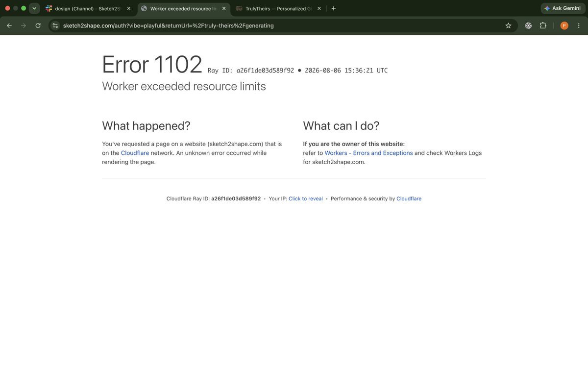Select the Worker exceeded resource limits tab
The image size is (588, 368).
[x=183, y=8]
